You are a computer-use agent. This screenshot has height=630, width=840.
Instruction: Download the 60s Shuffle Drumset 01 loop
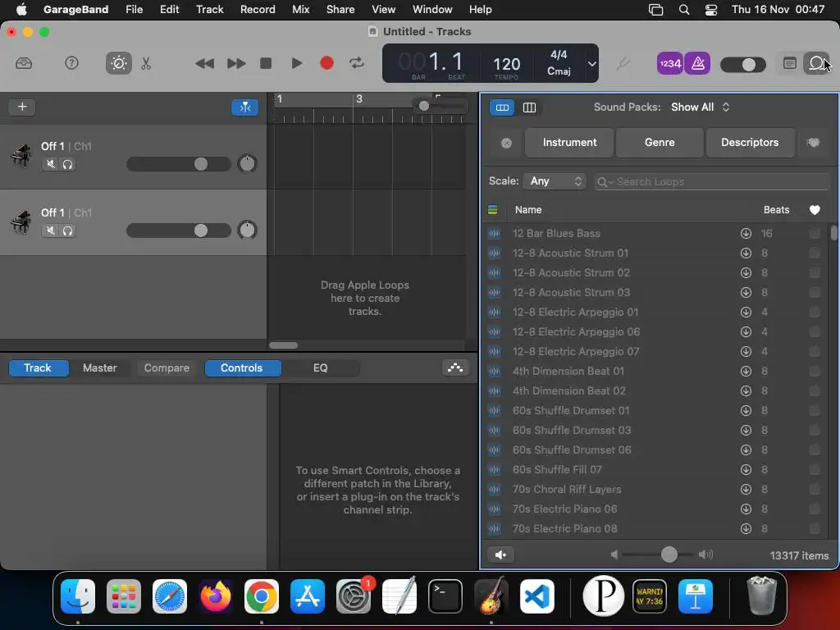[746, 410]
